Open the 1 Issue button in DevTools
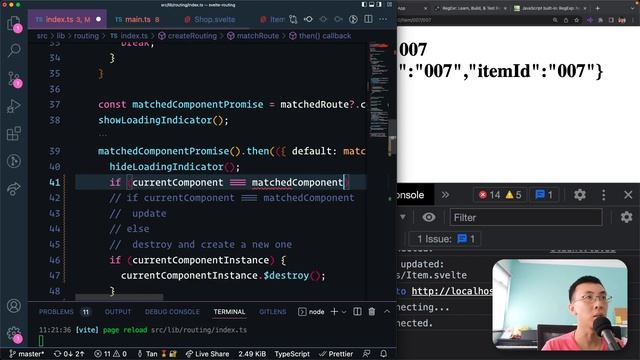Viewport: 640px width, 360px height. click(445, 239)
